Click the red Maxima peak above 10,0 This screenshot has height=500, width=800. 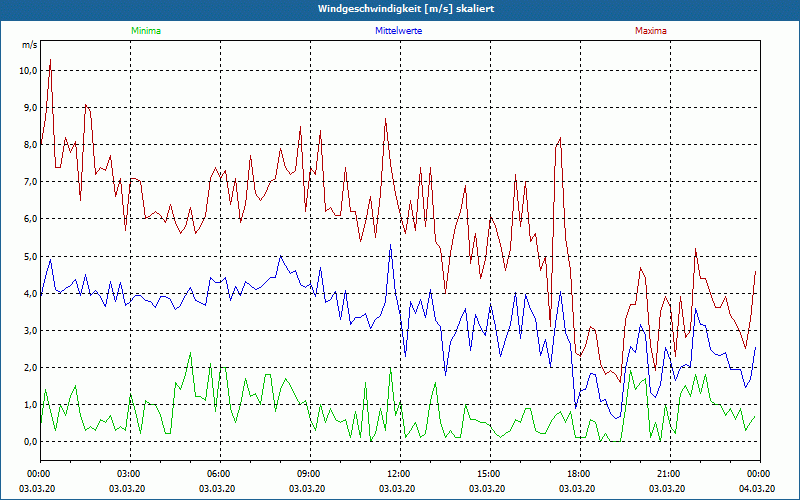pos(50,60)
